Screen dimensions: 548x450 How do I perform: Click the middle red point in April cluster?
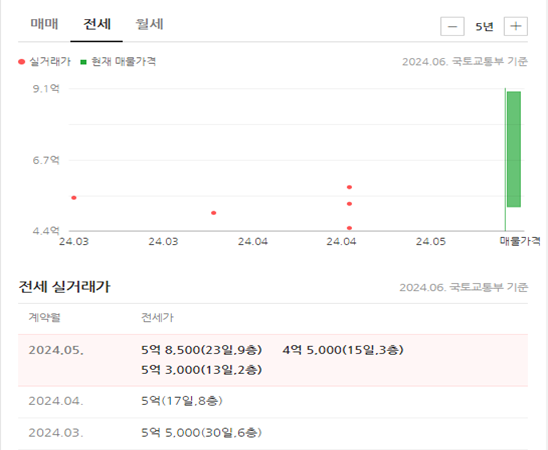(x=349, y=204)
